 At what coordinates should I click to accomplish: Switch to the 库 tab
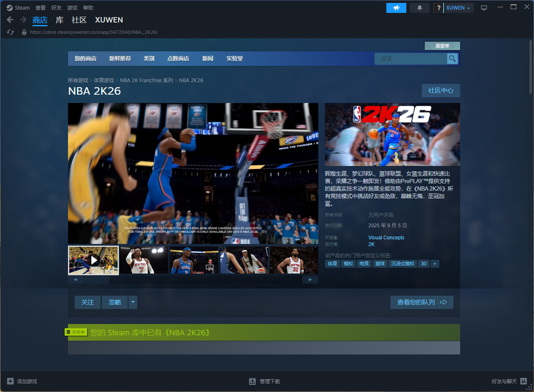tap(60, 20)
